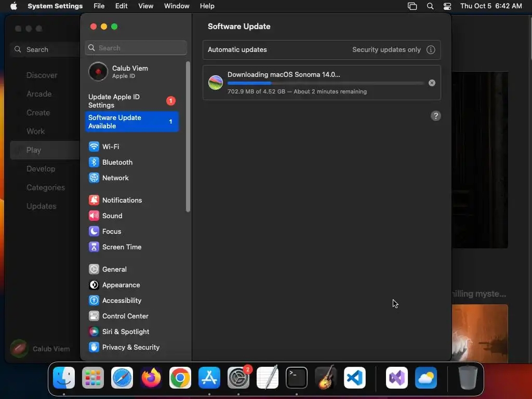Open Calub Viem Apple ID profile
This screenshot has width=532, height=399.
(131, 72)
